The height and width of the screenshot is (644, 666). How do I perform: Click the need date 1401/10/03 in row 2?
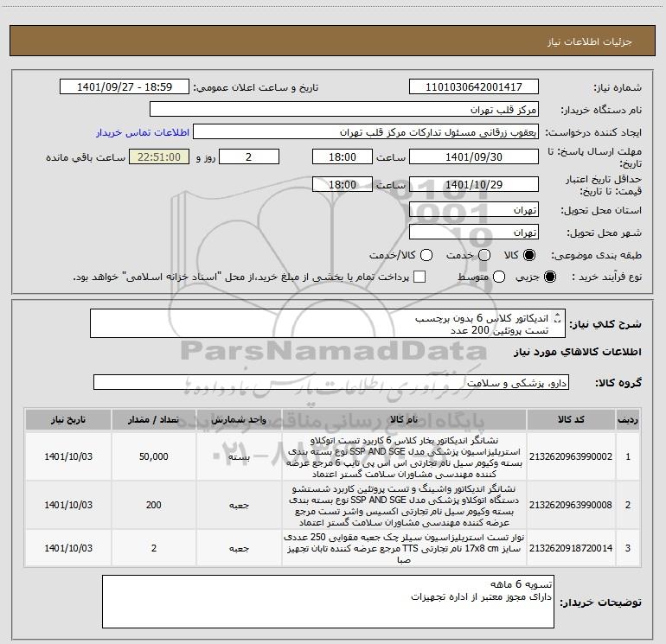pyautogui.click(x=68, y=505)
